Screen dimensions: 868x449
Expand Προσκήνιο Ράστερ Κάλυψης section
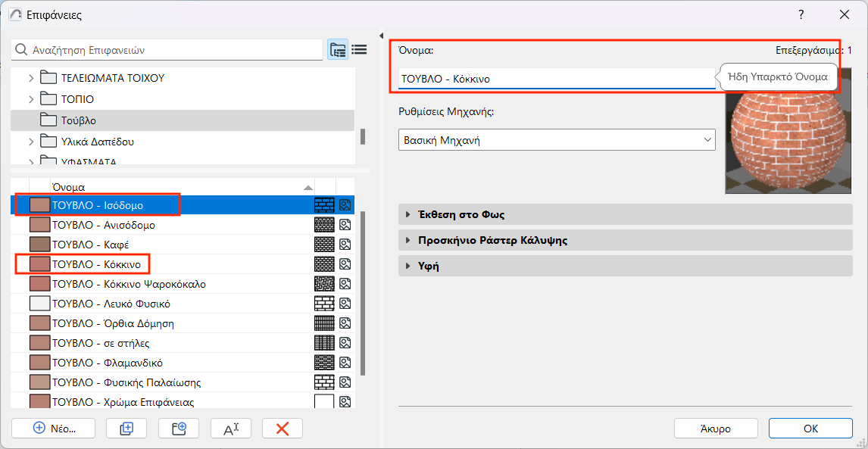[625, 240]
